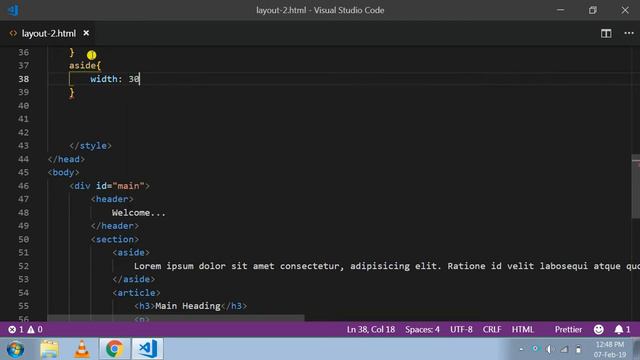This screenshot has height=360, width=640.
Task: Click the <section> tag on line 50
Action: tap(115, 239)
